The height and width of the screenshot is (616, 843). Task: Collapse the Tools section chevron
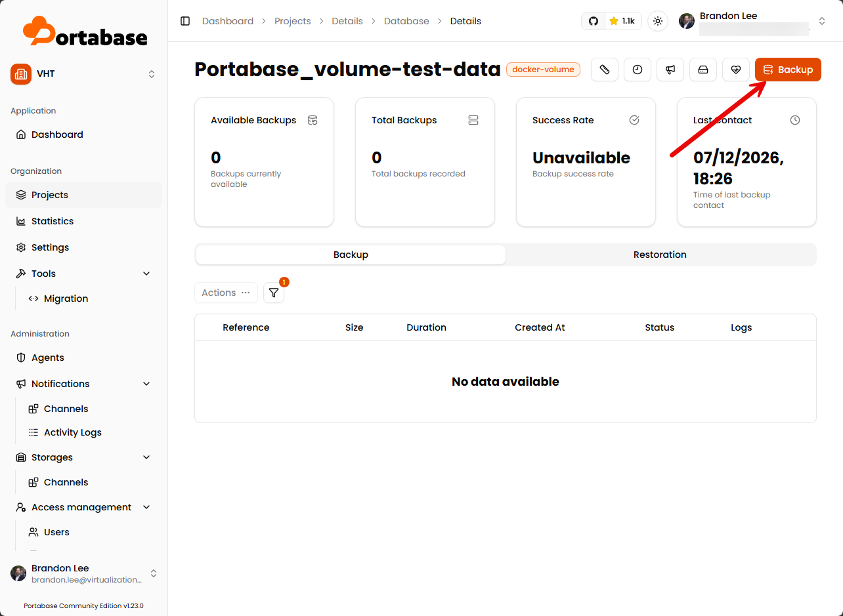pyautogui.click(x=146, y=274)
